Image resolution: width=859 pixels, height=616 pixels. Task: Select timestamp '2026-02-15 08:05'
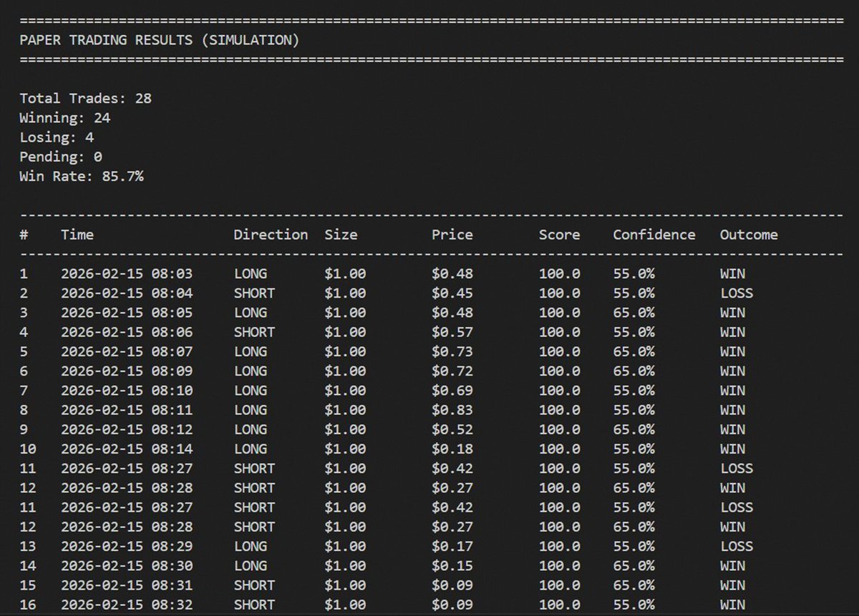[127, 313]
